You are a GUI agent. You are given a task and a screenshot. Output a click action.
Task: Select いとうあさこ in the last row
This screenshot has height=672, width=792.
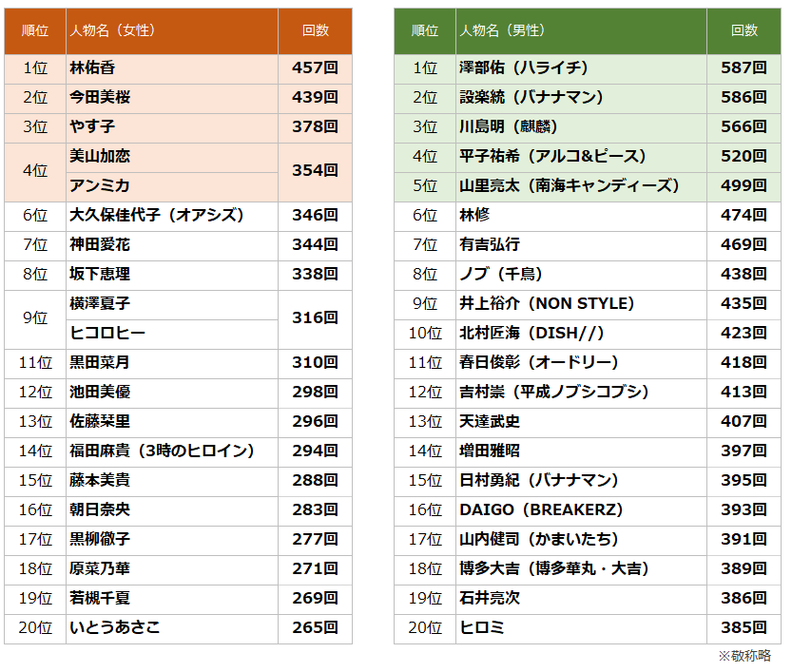pos(115,627)
